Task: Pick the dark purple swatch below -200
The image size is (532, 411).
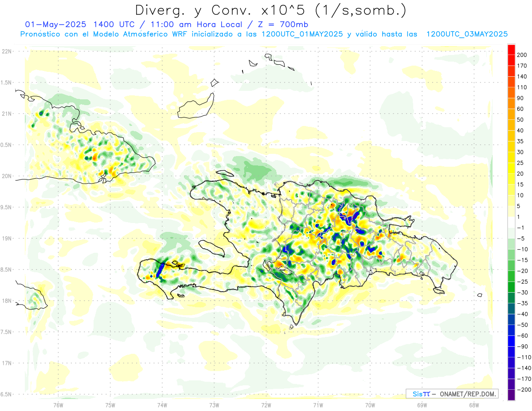Action: [x=511, y=395]
